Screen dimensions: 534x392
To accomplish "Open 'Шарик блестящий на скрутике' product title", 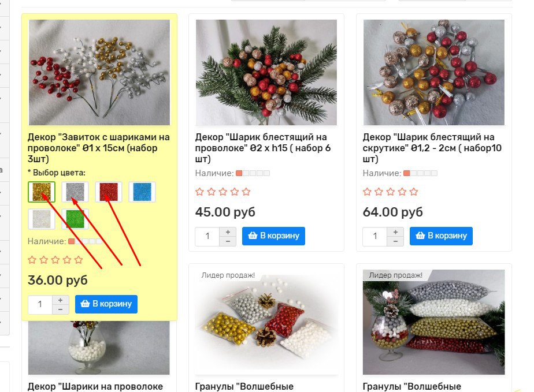I will (x=432, y=148).
